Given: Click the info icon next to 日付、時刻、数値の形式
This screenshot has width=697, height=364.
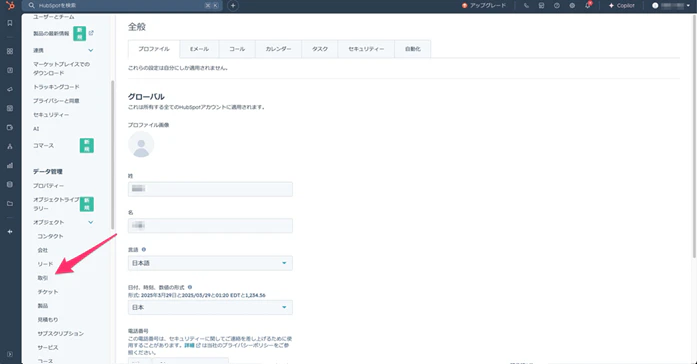Looking at the screenshot, I should [x=190, y=287].
